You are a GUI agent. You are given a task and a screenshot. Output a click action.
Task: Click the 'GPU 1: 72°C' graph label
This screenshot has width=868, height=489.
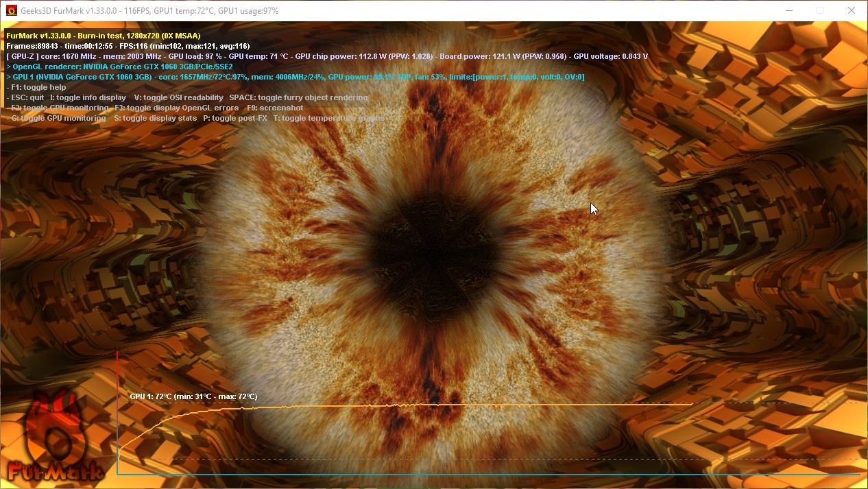(x=193, y=396)
